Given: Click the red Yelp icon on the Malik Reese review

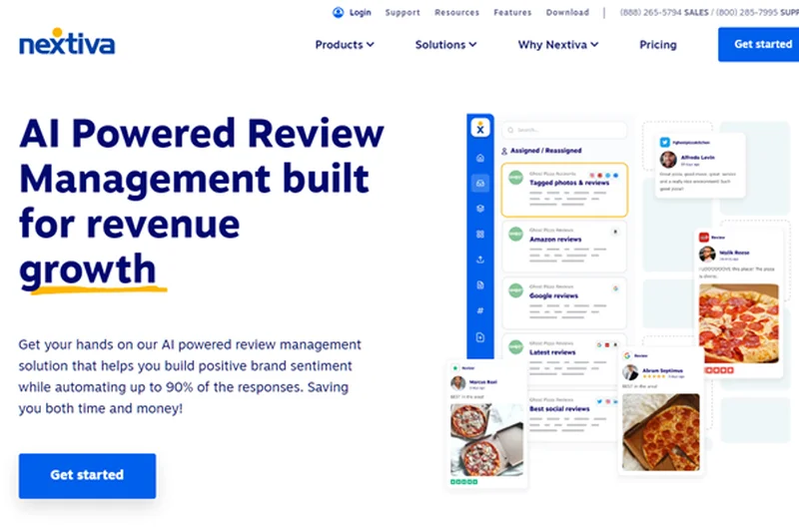Looking at the screenshot, I should point(704,238).
